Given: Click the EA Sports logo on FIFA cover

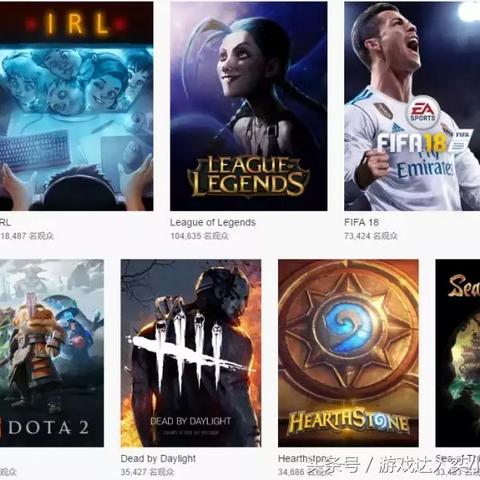Looking at the screenshot, I should click(423, 113).
